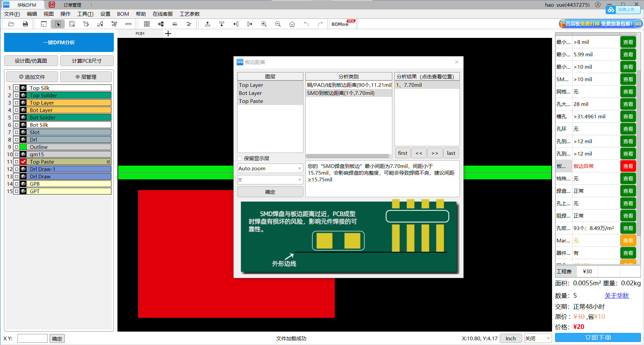Open the Inch unit dropdown at bottom right
Viewport: 644px width, 345px height.
pyautogui.click(x=510, y=338)
